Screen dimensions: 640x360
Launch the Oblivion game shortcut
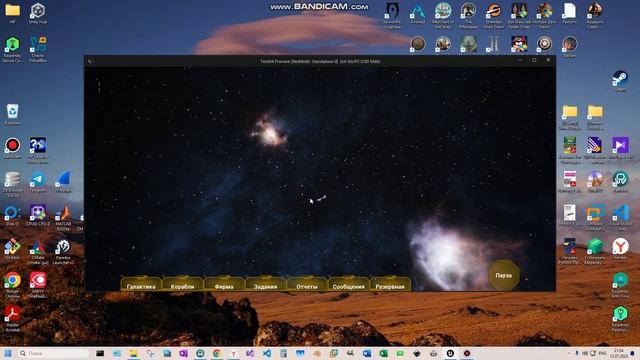392,15
